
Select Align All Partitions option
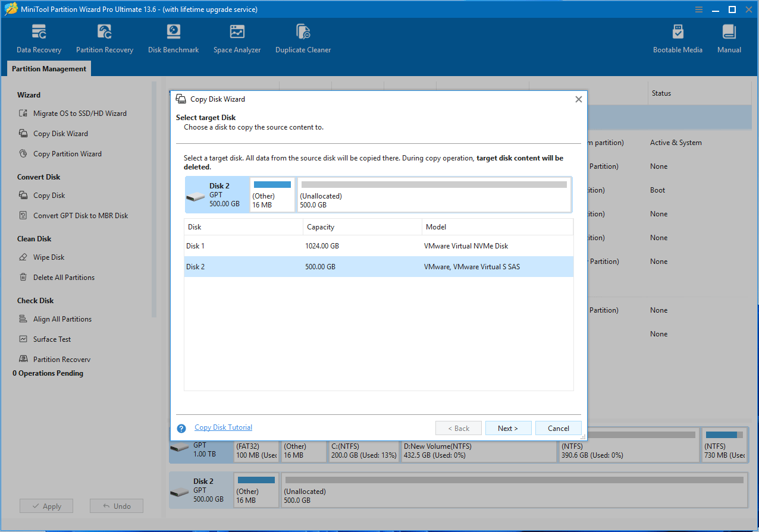coord(62,319)
